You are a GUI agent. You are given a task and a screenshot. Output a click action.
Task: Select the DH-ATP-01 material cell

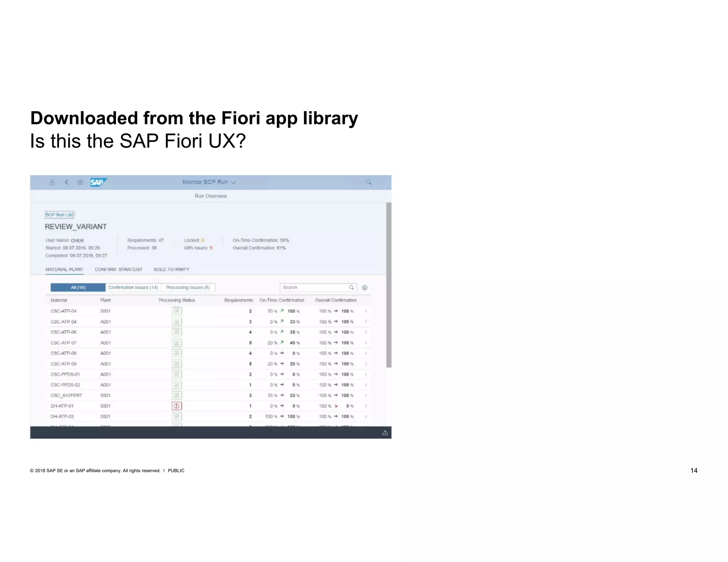pyautogui.click(x=62, y=406)
